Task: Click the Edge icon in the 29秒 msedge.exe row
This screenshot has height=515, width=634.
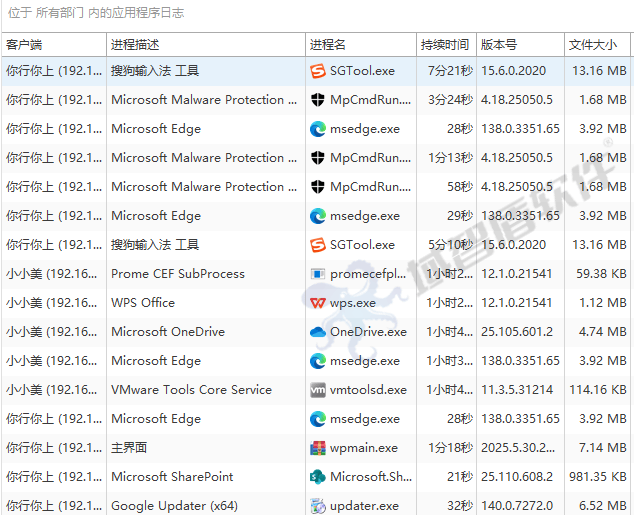Action: 318,216
